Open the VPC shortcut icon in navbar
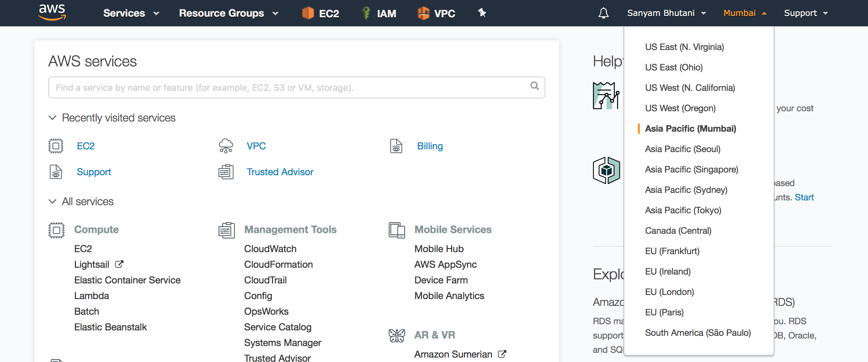868x362 pixels. tap(423, 13)
